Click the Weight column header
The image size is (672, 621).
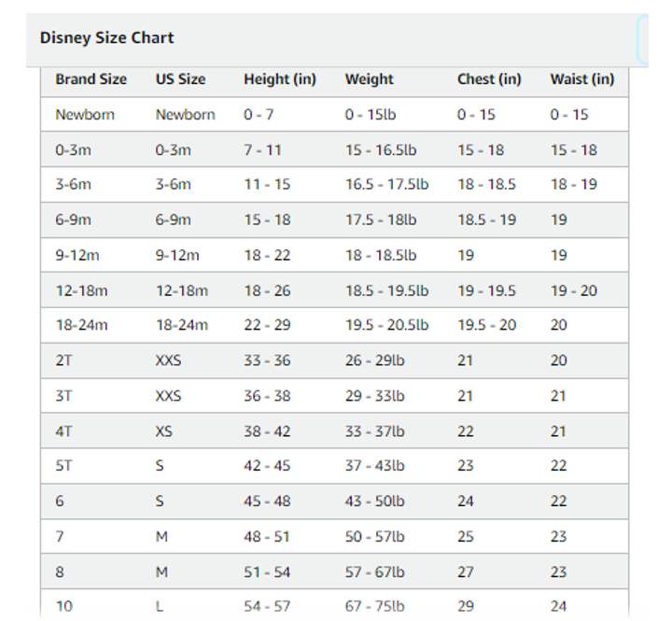click(x=369, y=79)
